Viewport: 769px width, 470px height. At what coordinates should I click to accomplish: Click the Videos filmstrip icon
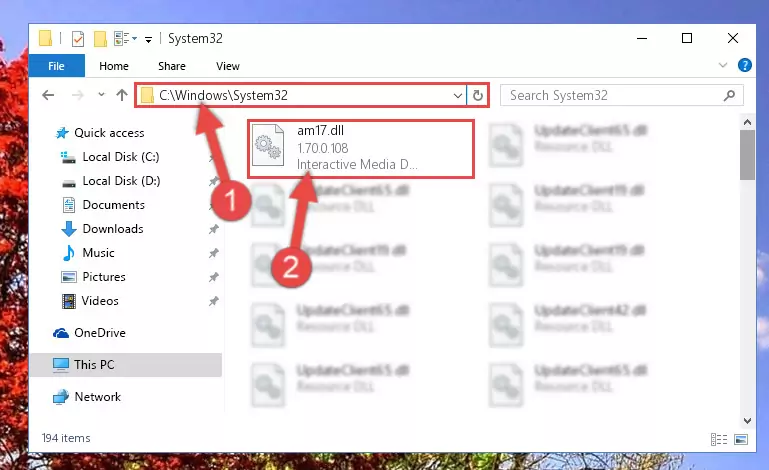69,301
